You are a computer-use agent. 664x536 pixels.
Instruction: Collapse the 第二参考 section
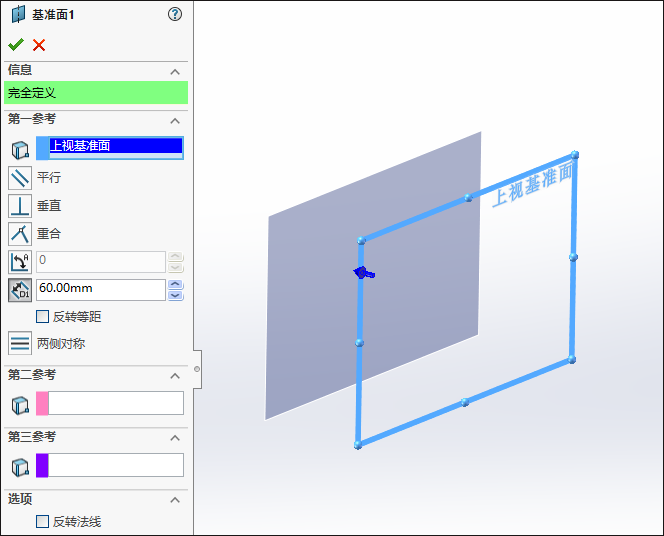click(175, 376)
